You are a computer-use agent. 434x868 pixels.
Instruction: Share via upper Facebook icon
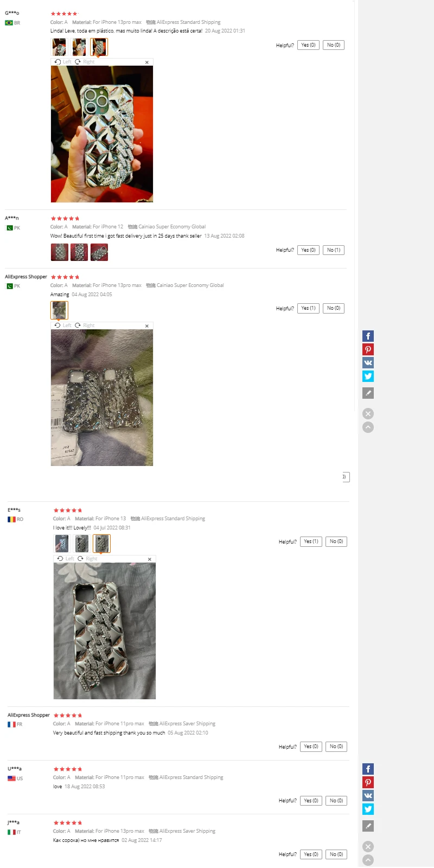[x=368, y=336]
